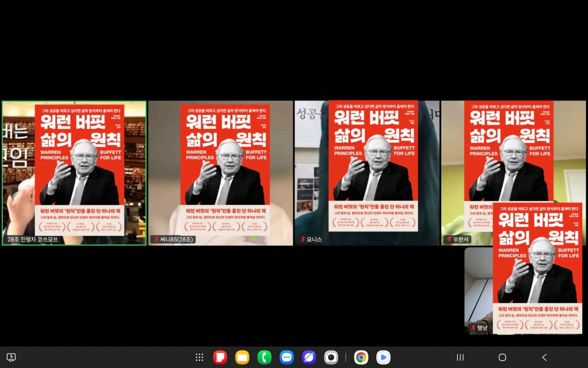Select the 28조 진행자 코쓰모쓰 video tile
This screenshot has height=368, width=588.
click(x=74, y=173)
